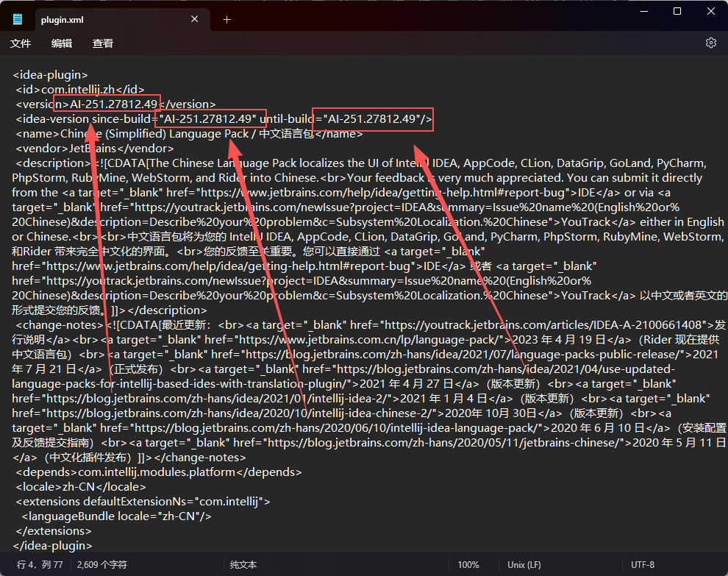Open the 文件 menu
The height and width of the screenshot is (576, 728).
[21, 43]
